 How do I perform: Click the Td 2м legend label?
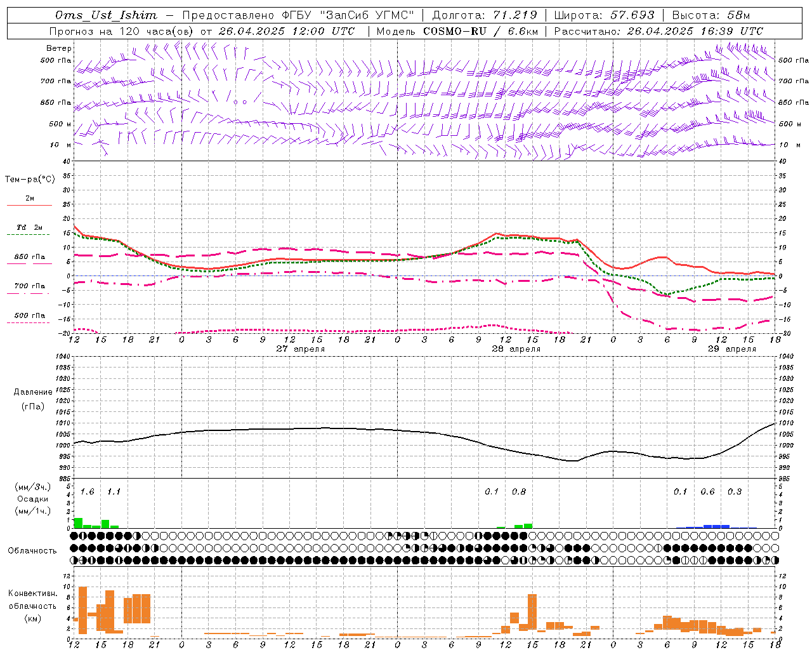point(30,227)
